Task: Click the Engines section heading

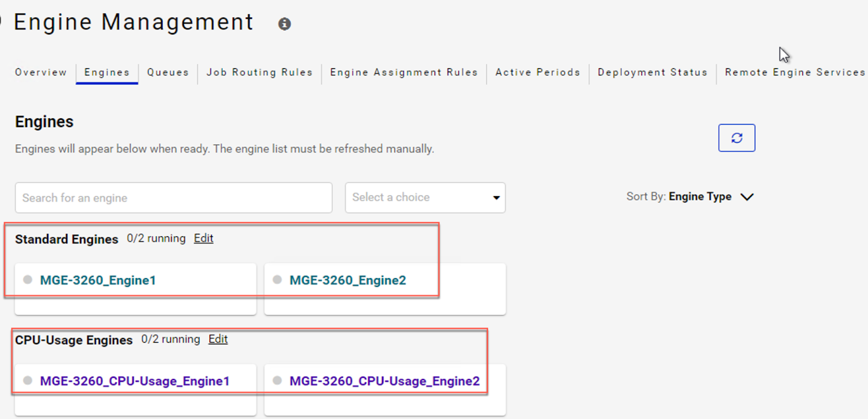Action: point(44,121)
